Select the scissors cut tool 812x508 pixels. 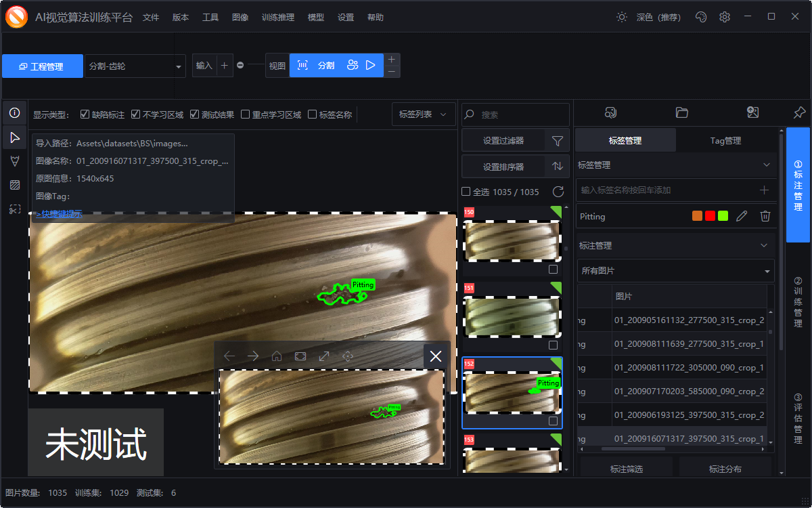(14, 209)
